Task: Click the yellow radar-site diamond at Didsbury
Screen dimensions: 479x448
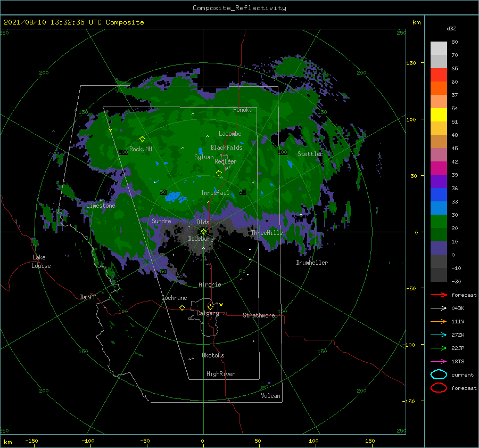Action: (203, 232)
